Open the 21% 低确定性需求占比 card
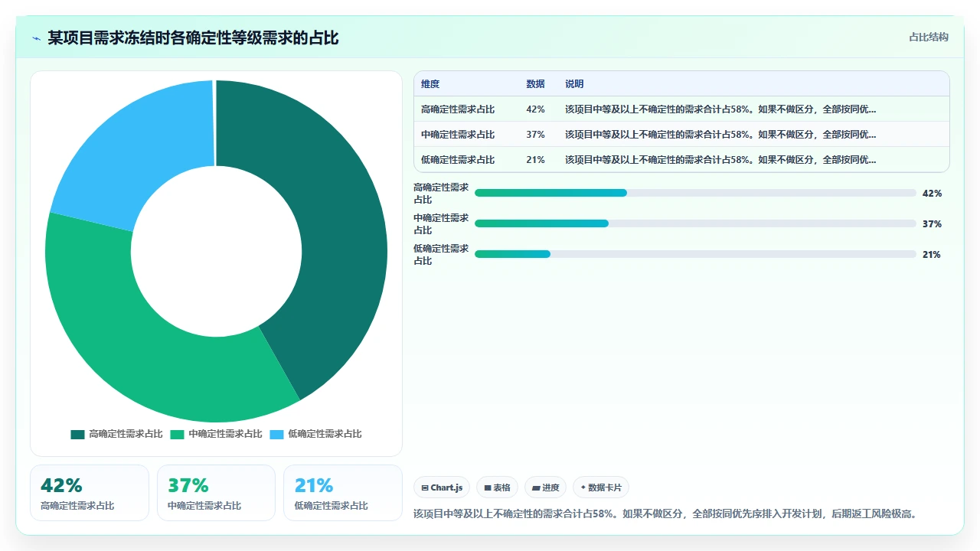Viewport: 980px width, 551px height. [343, 493]
